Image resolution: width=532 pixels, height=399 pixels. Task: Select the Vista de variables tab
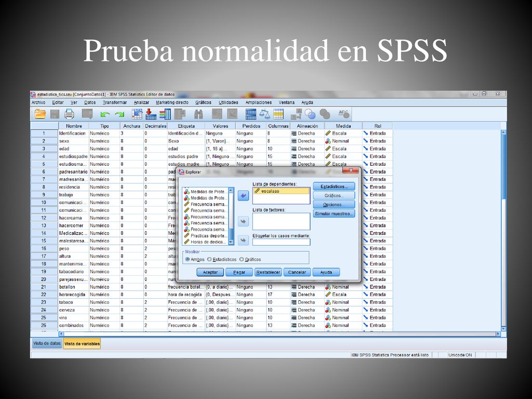[x=82, y=344]
